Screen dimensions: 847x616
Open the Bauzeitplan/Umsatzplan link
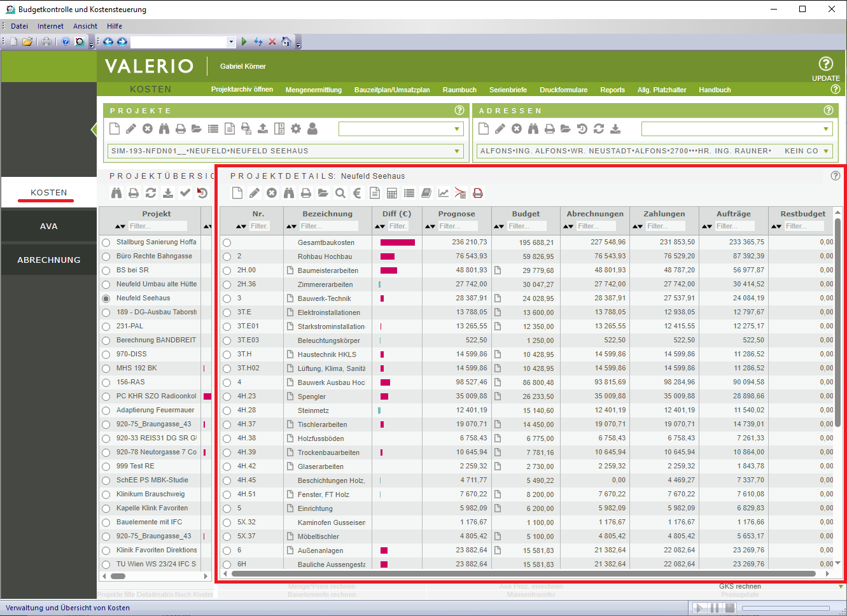pos(392,90)
